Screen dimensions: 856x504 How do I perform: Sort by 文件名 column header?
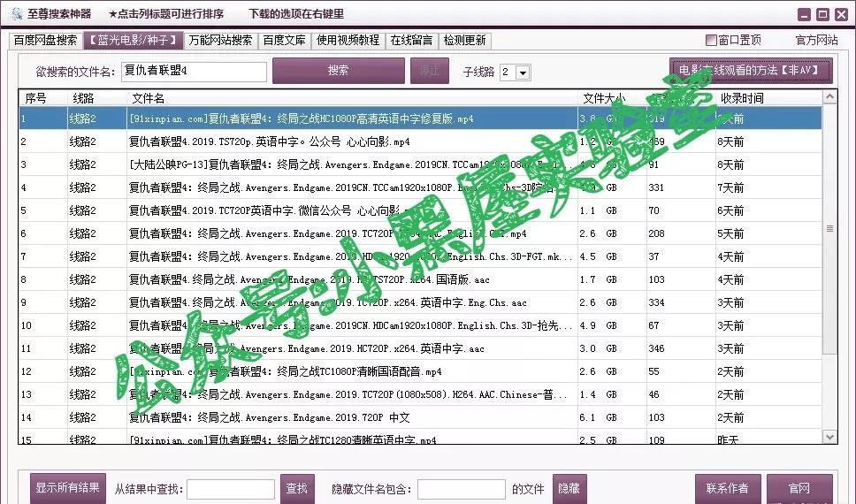coord(352,98)
